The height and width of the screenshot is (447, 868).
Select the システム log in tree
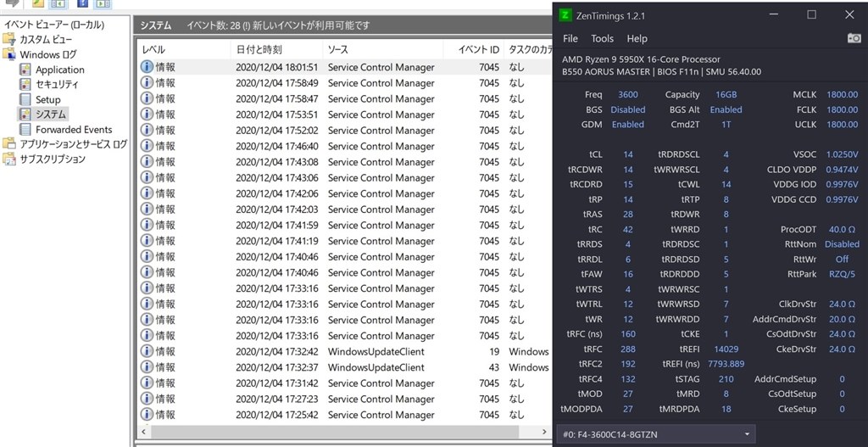[x=51, y=115]
